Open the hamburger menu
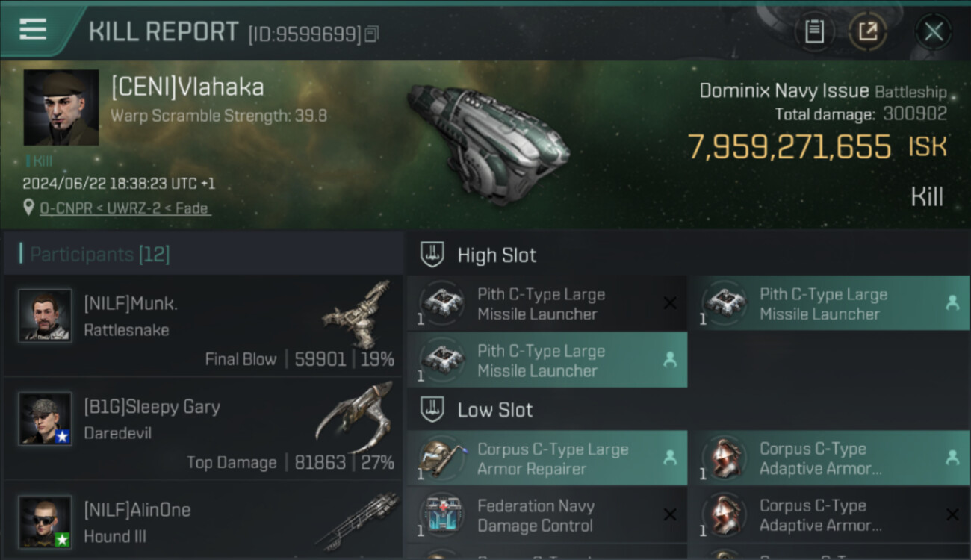Image resolution: width=971 pixels, height=560 pixels. (33, 30)
